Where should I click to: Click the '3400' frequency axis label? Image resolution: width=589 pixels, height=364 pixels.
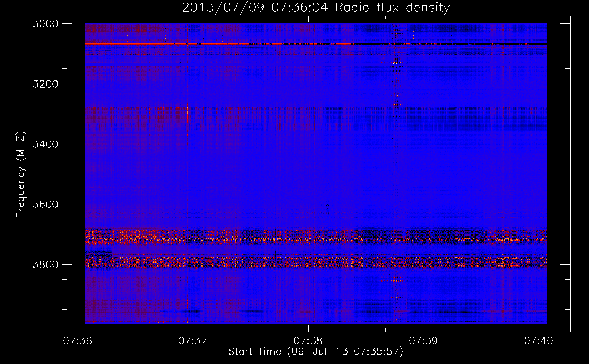coord(46,144)
